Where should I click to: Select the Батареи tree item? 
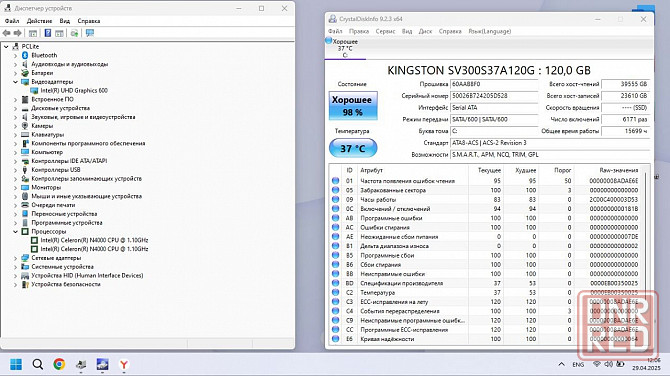42,73
